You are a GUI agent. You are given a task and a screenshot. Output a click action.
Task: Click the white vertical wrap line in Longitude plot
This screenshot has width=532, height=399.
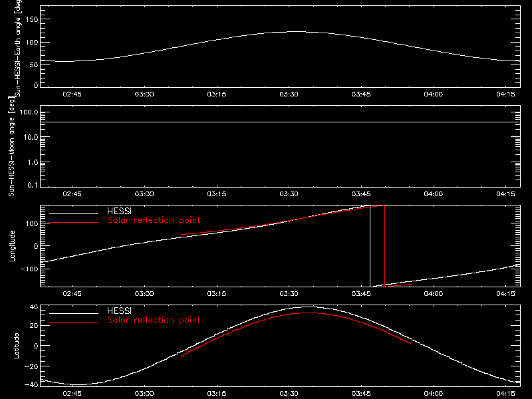point(370,246)
